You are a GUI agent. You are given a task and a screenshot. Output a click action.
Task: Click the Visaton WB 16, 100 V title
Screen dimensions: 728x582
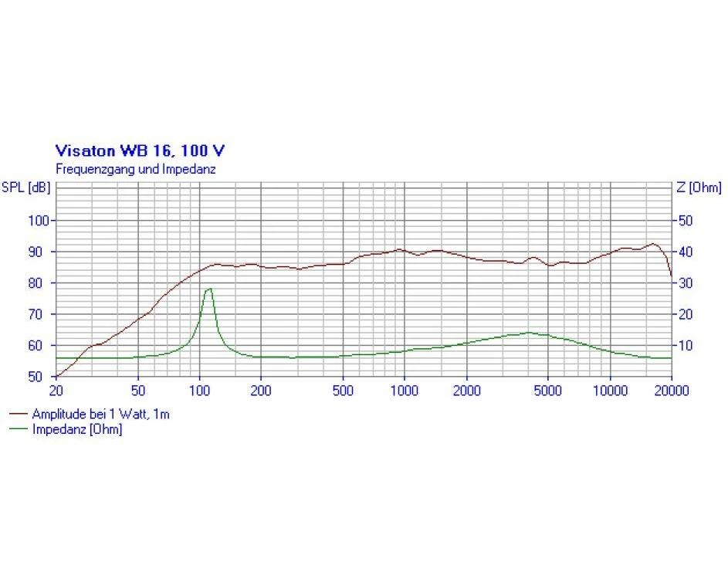pos(141,150)
